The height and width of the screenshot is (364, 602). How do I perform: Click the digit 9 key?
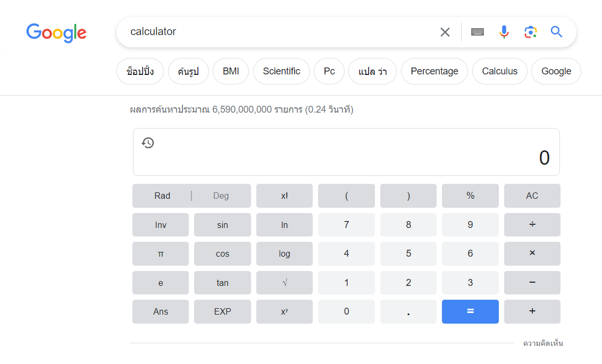tap(470, 225)
